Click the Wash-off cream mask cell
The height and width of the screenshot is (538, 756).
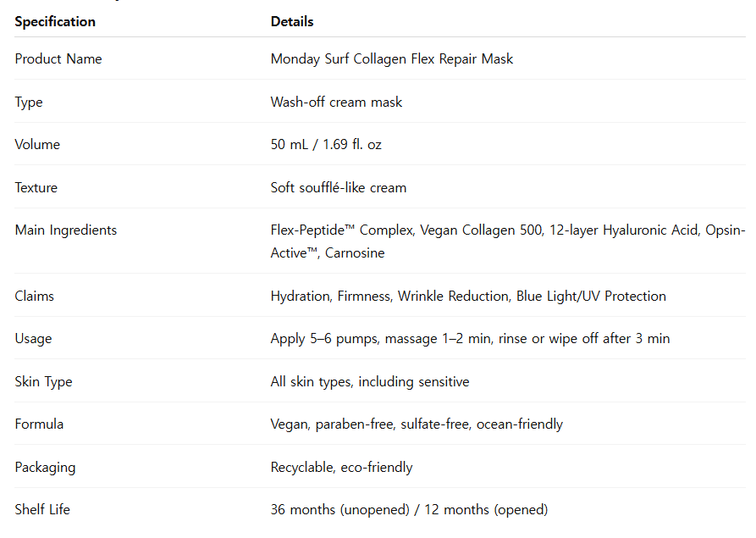tap(336, 102)
